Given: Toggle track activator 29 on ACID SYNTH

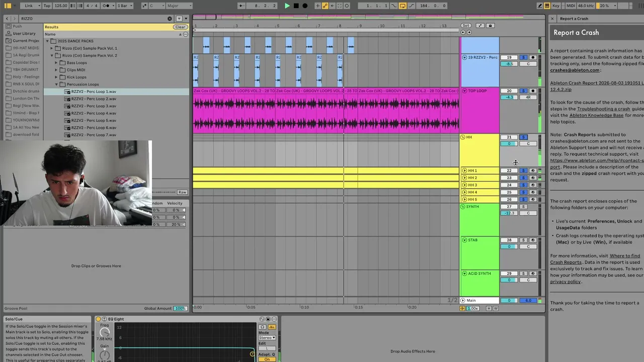Looking at the screenshot, I should [x=509, y=274].
